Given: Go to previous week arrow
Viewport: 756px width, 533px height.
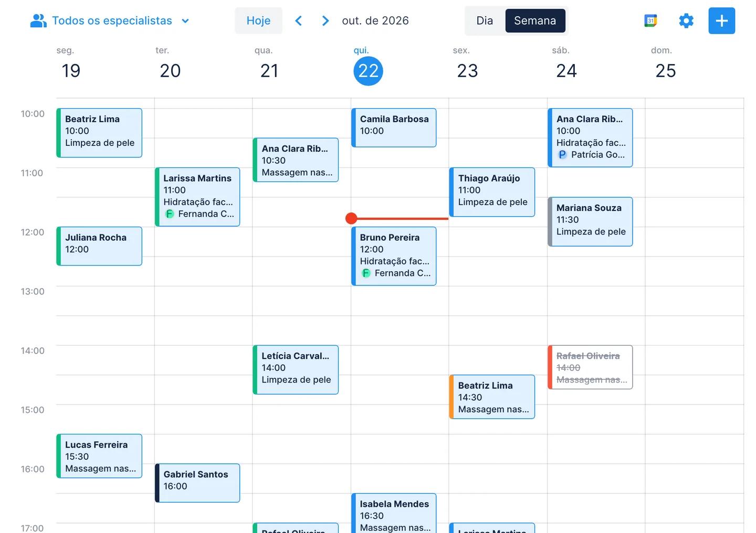Looking at the screenshot, I should [298, 21].
